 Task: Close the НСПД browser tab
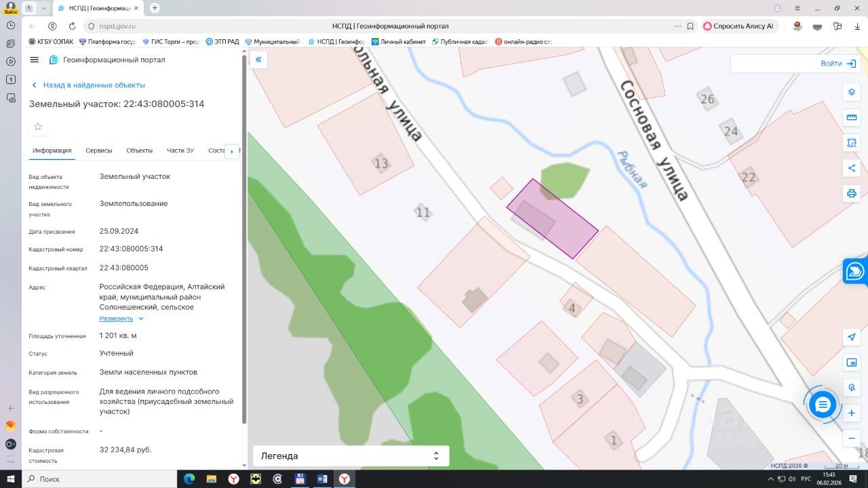pyautogui.click(x=136, y=8)
